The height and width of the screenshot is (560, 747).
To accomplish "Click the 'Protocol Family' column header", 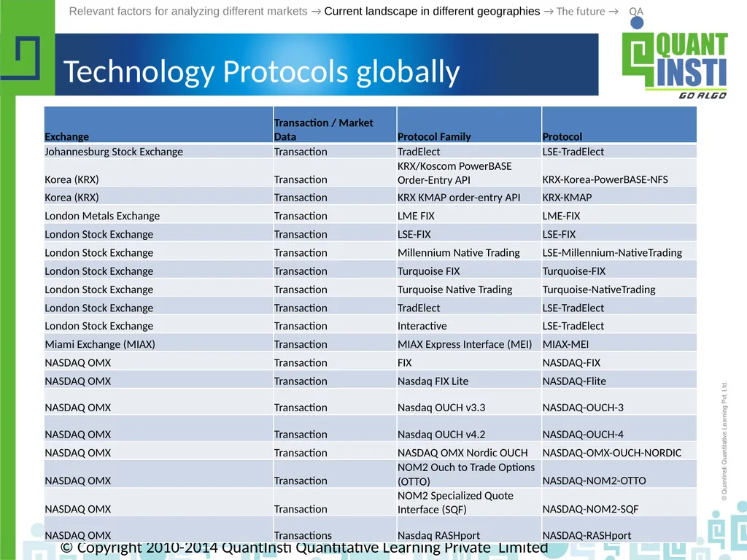I will 469,125.
